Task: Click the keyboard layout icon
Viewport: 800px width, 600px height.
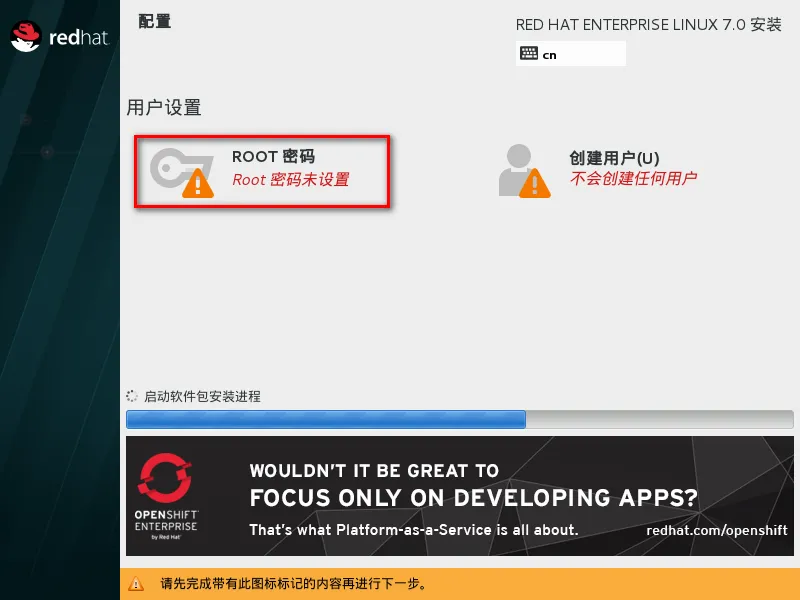Action: click(529, 53)
